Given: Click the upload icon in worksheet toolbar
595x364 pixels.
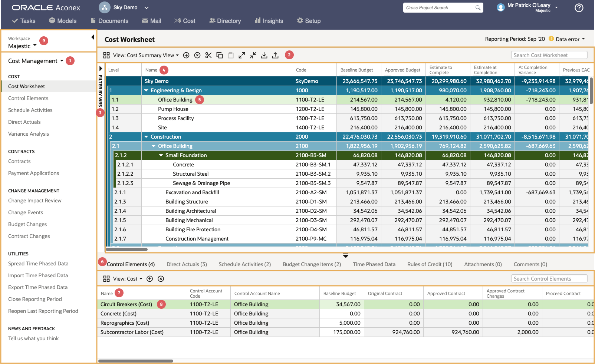Looking at the screenshot, I should (x=275, y=55).
